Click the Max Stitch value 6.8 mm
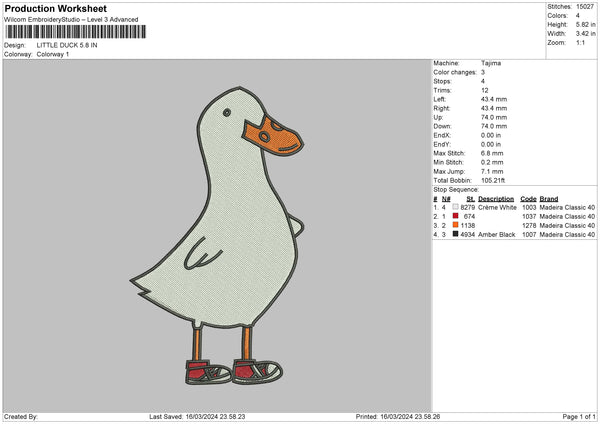Image resolution: width=600 pixels, height=424 pixels. [x=492, y=153]
